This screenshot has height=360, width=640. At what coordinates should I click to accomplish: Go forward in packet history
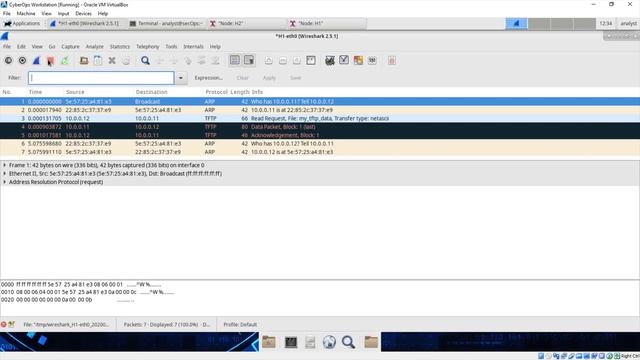pos(174,61)
